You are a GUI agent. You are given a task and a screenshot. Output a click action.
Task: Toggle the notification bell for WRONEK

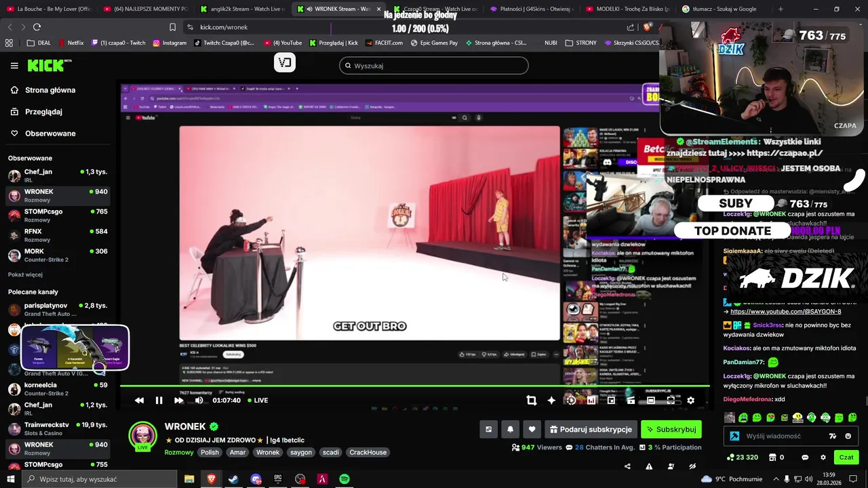tap(510, 430)
